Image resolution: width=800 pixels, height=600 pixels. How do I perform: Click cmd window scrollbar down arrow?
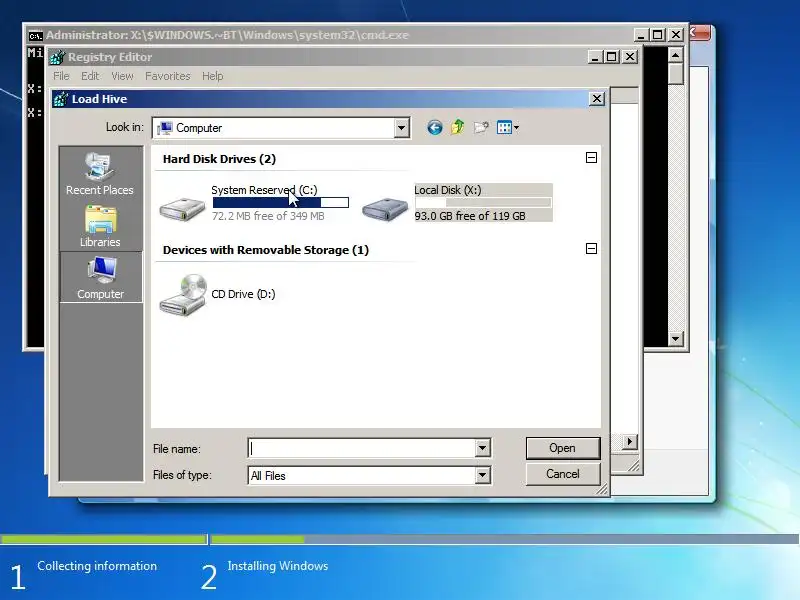coord(676,338)
